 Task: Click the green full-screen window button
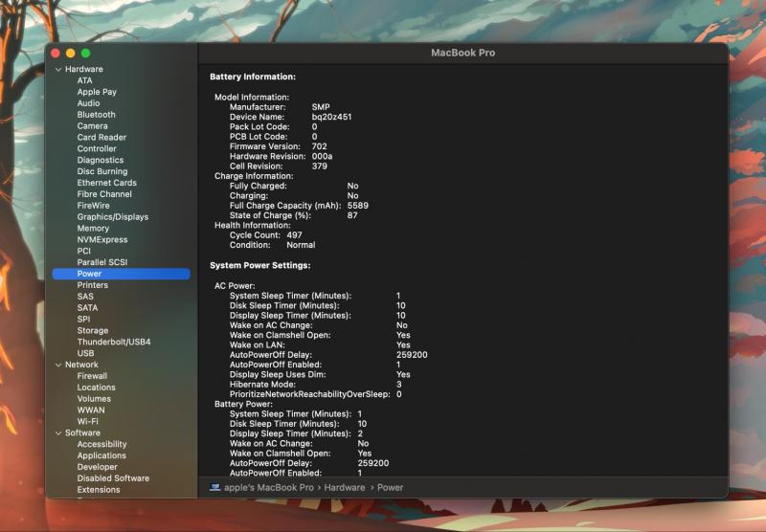click(85, 54)
